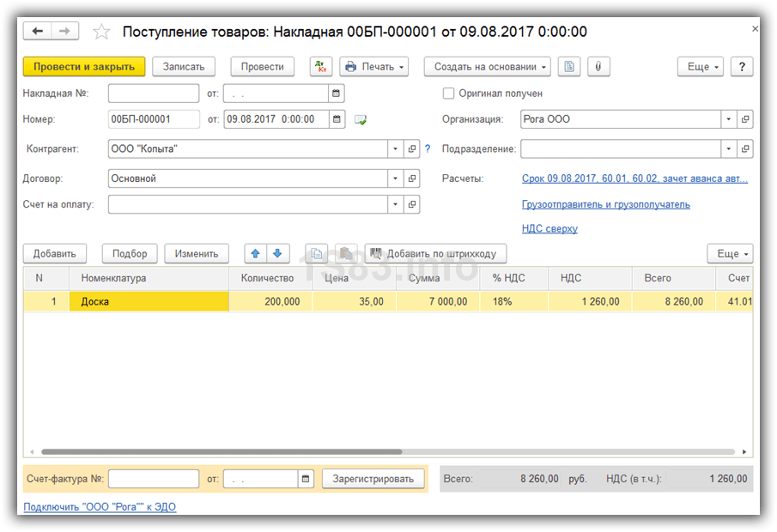Go back with left arrow button
The height and width of the screenshot is (532, 777).
tap(37, 31)
